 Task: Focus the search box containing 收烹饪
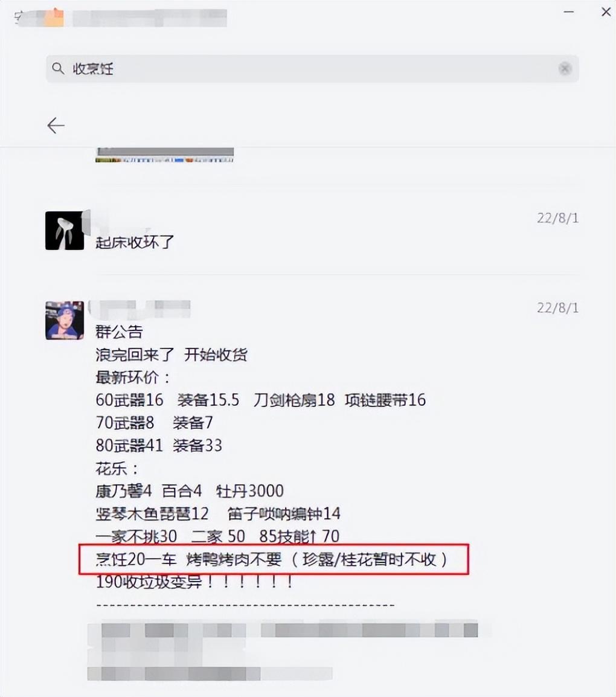(312, 68)
